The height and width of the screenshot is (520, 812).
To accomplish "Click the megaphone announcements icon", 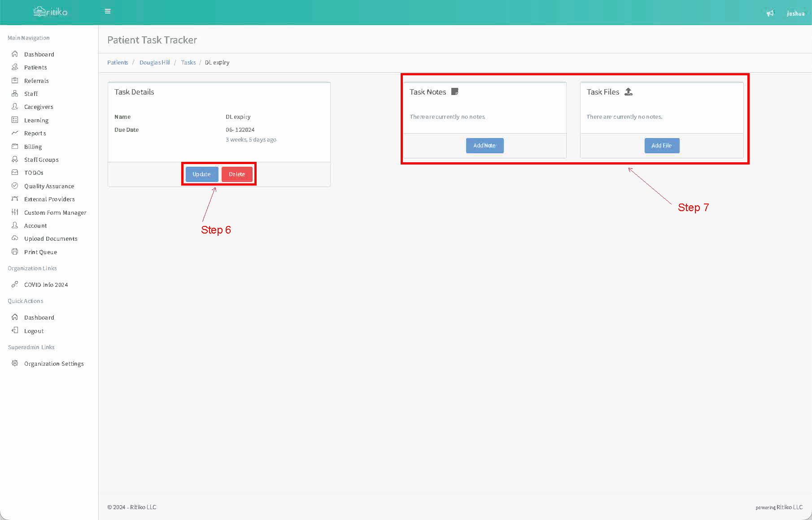I will point(770,13).
